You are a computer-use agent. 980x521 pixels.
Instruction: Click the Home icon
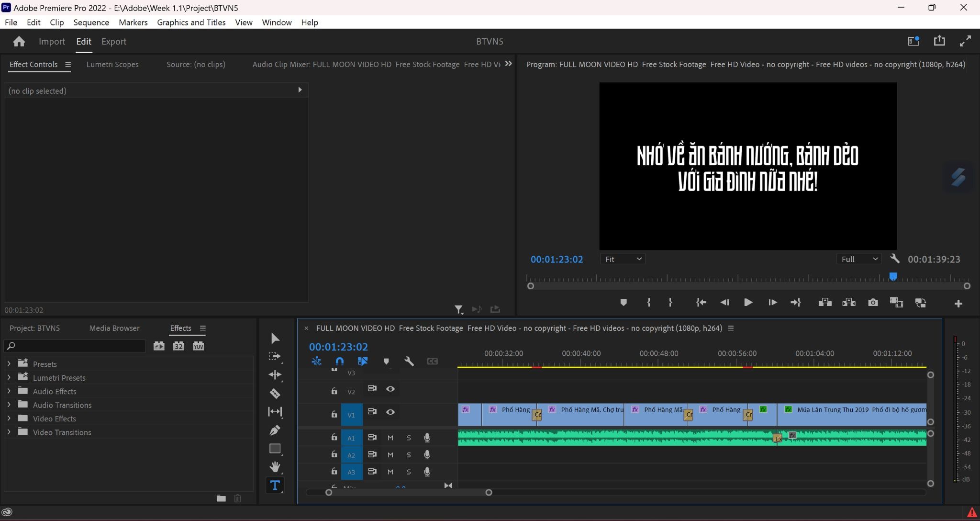pyautogui.click(x=19, y=42)
